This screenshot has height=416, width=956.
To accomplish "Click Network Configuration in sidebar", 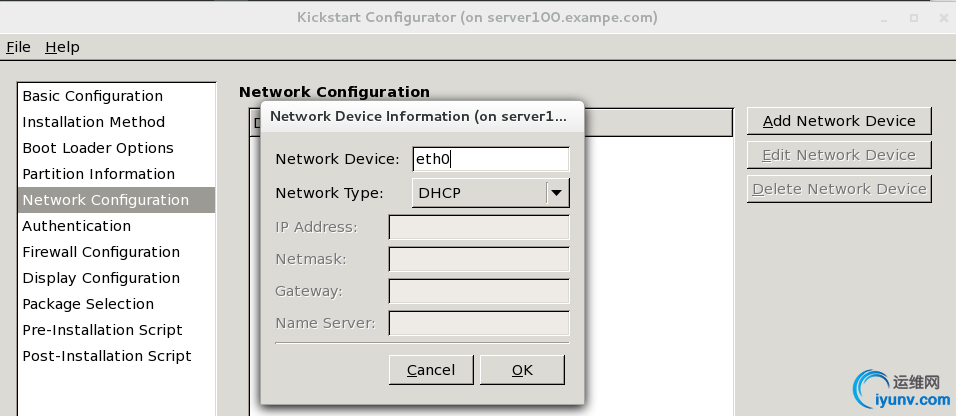I will click(x=105, y=200).
